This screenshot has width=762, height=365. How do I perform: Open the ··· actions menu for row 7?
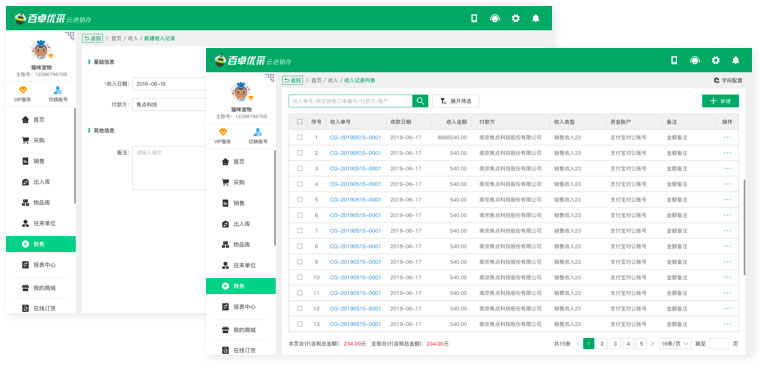click(x=727, y=231)
